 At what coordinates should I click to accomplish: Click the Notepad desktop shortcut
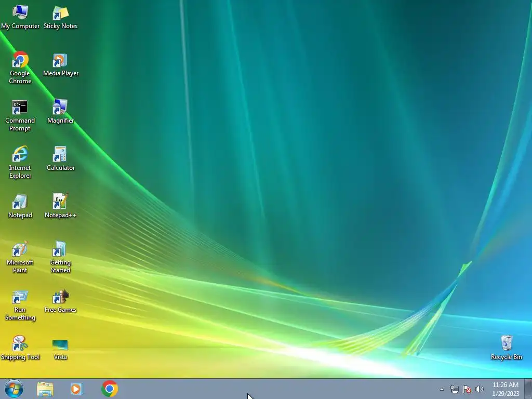click(20, 206)
